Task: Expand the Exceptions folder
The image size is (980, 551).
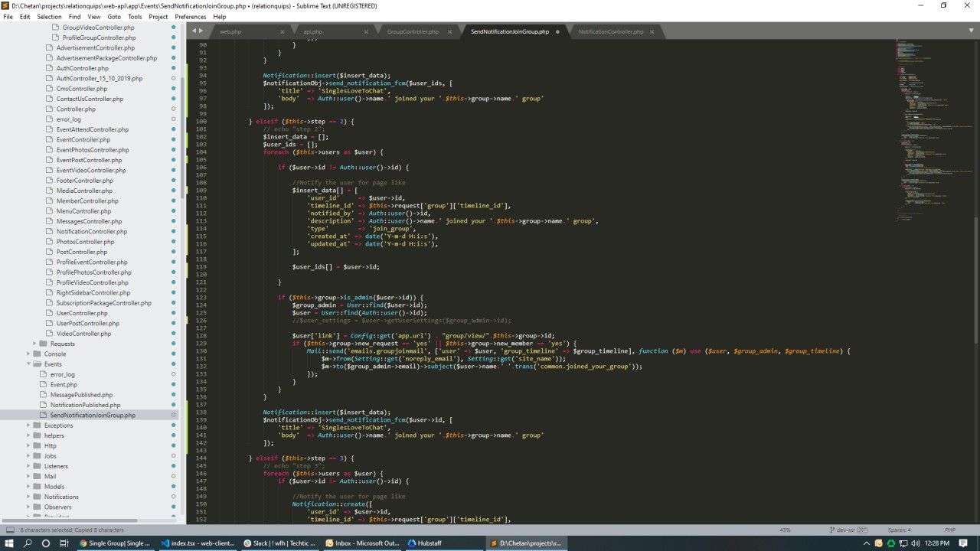Action: coord(29,425)
